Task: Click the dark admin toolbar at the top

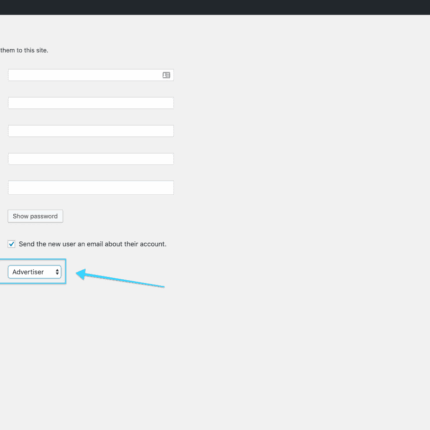Action: click(x=215, y=7)
